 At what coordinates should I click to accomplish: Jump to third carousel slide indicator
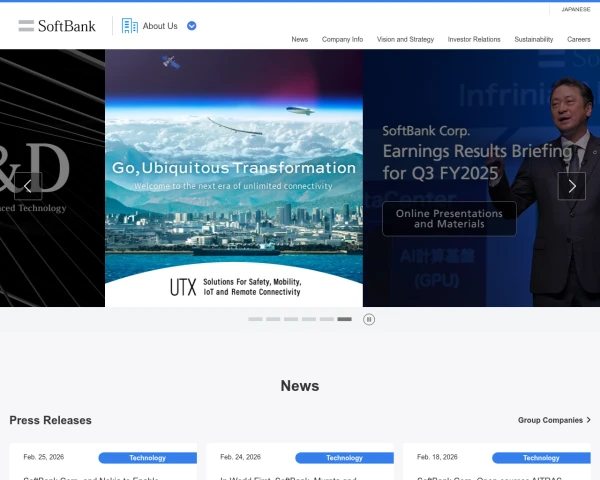pyautogui.click(x=291, y=319)
